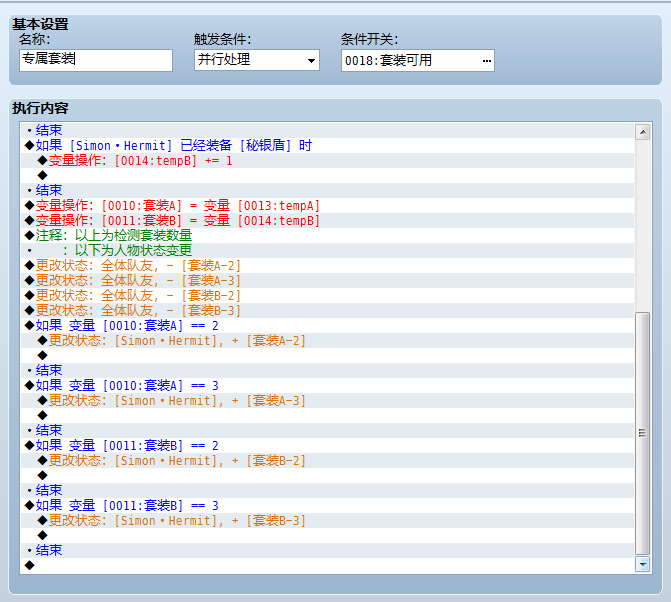This screenshot has height=602, width=671.
Task: Select line 更改状态: 全体队友, - [套装B-2]
Action: 327,295
